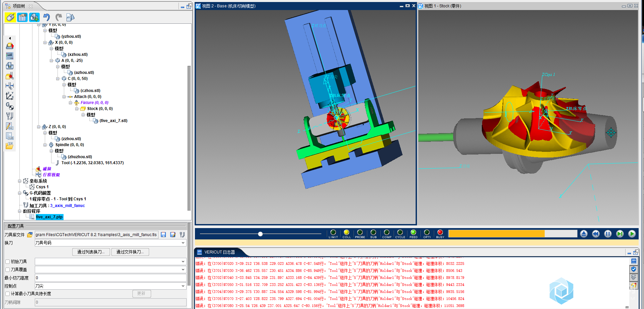The height and width of the screenshot is (309, 644).
Task: Click the rewind NC program button
Action: point(596,234)
